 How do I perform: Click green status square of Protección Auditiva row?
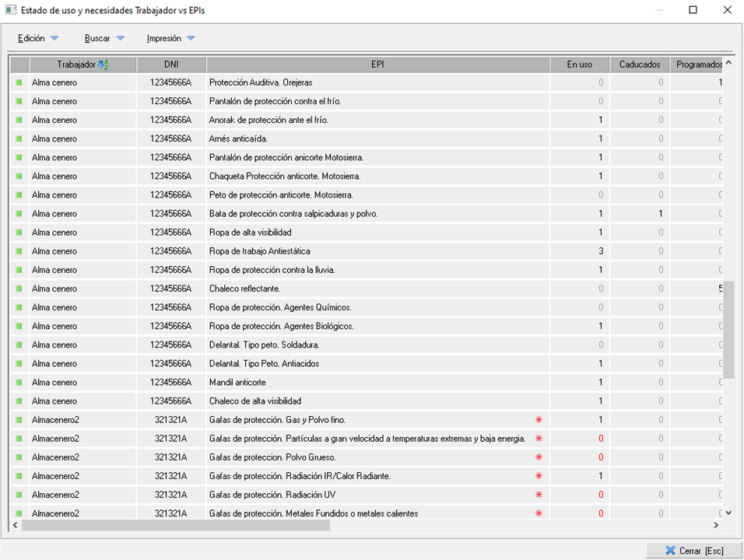point(19,82)
